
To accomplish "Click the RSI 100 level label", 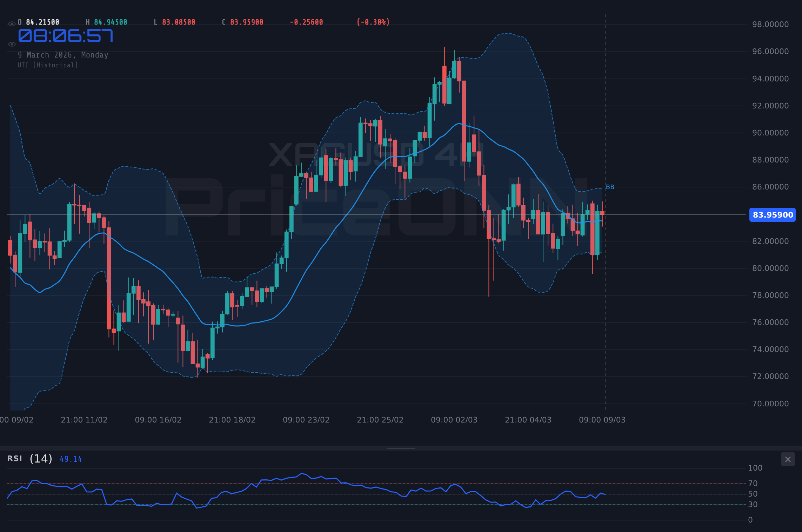I will coord(755,468).
